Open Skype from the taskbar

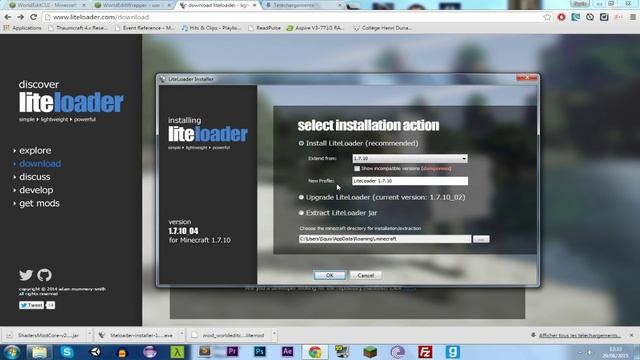click(67, 352)
